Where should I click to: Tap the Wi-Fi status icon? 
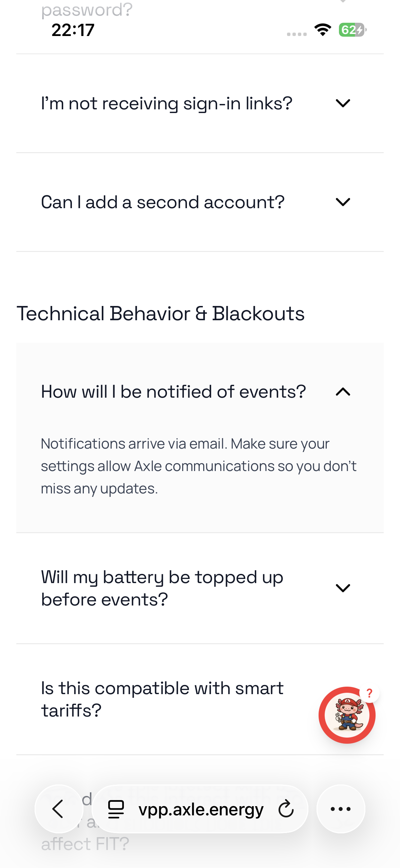click(323, 30)
